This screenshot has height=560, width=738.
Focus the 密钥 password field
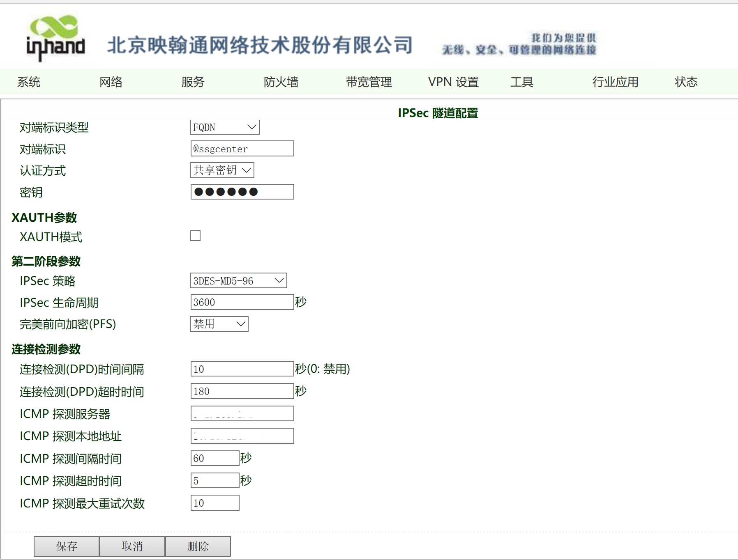(x=242, y=192)
